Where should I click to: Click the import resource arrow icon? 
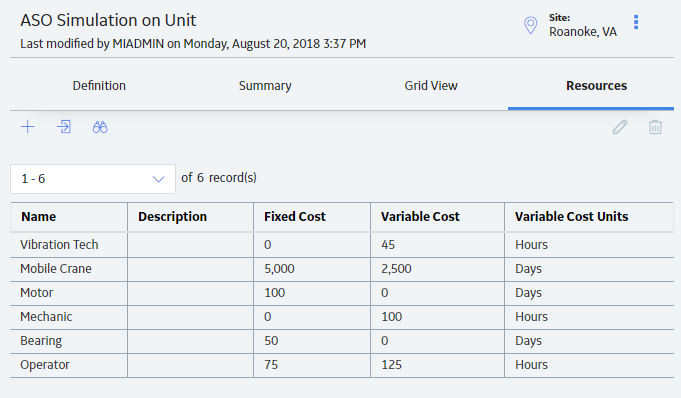[x=64, y=127]
